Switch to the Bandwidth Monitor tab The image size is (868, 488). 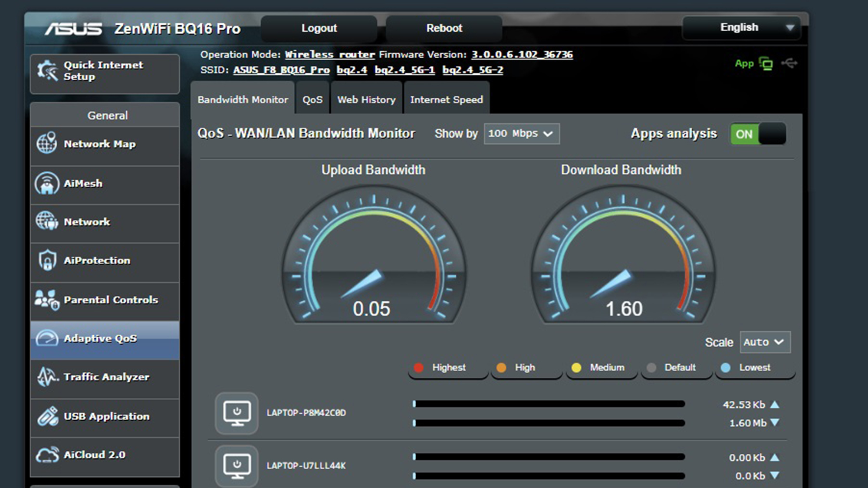[243, 99]
